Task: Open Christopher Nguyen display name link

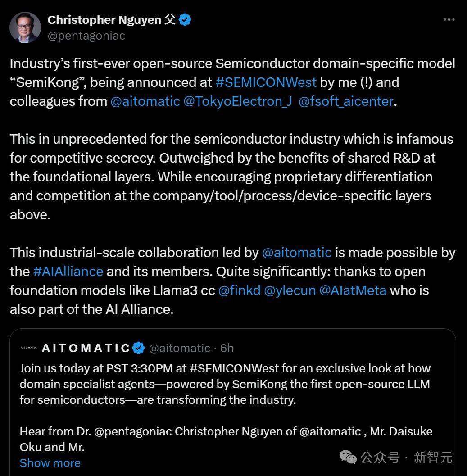Action: pyautogui.click(x=105, y=20)
